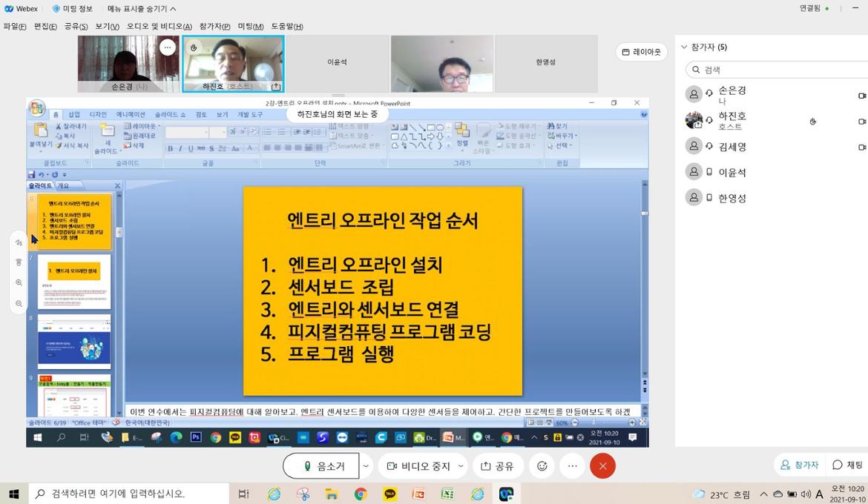Click the Windows Start button on taskbar

pyautogui.click(x=14, y=494)
